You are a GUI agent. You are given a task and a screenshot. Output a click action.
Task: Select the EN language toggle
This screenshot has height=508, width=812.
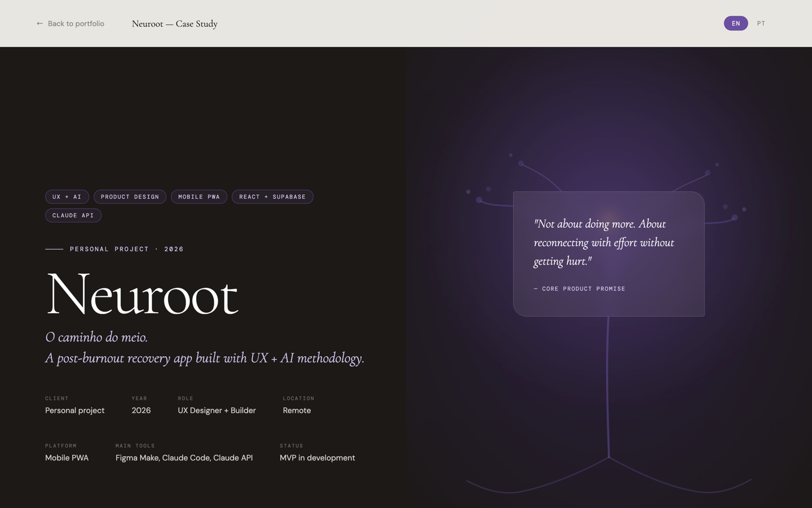point(735,23)
